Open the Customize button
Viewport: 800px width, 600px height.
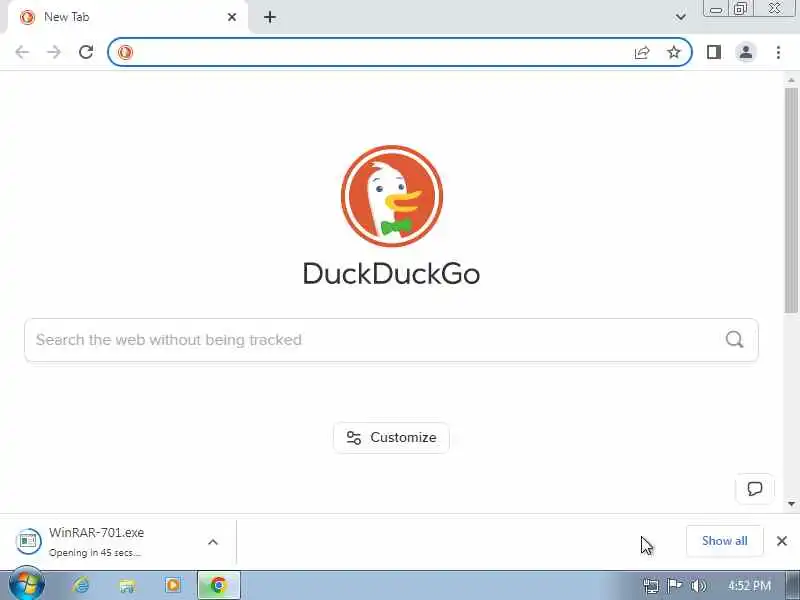[391, 438]
